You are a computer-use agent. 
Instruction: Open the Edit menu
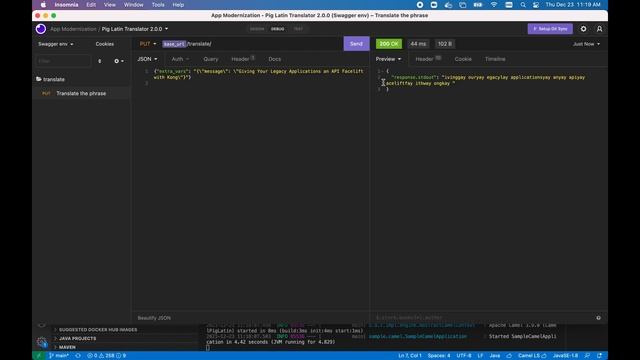[91, 5]
